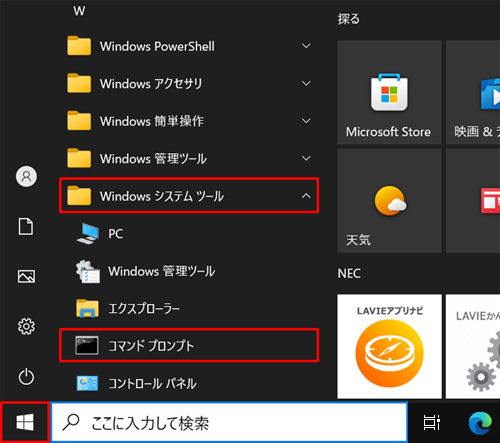Viewport: 500px width, 443px height.
Task: Click the W letter group header
Action: [79, 11]
